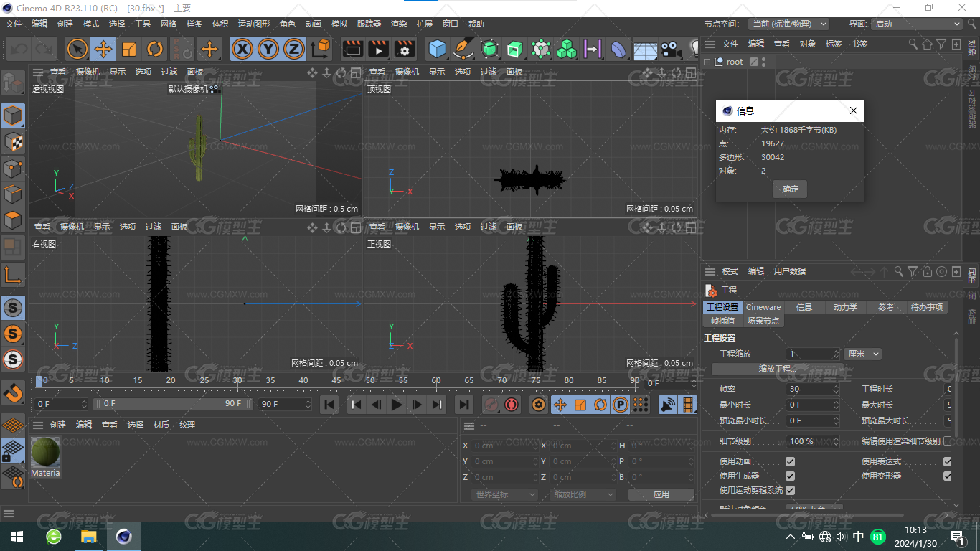Open 标签 menu in object manager
The width and height of the screenshot is (980, 551).
pyautogui.click(x=833, y=44)
